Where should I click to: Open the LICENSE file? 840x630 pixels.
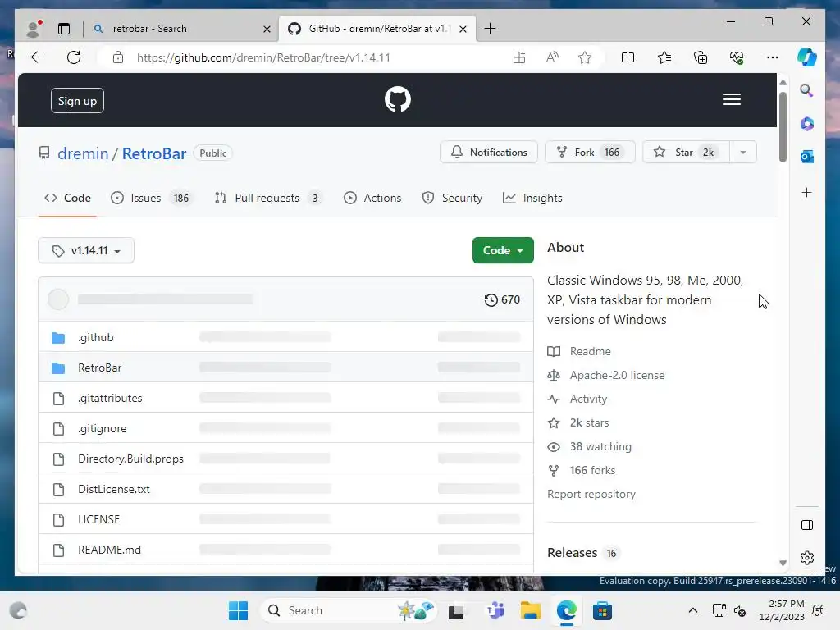99,519
